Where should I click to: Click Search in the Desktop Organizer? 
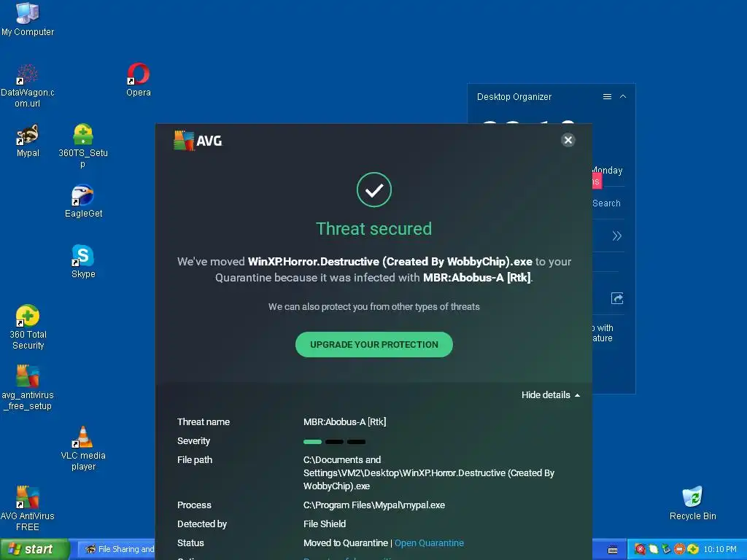pyautogui.click(x=606, y=203)
